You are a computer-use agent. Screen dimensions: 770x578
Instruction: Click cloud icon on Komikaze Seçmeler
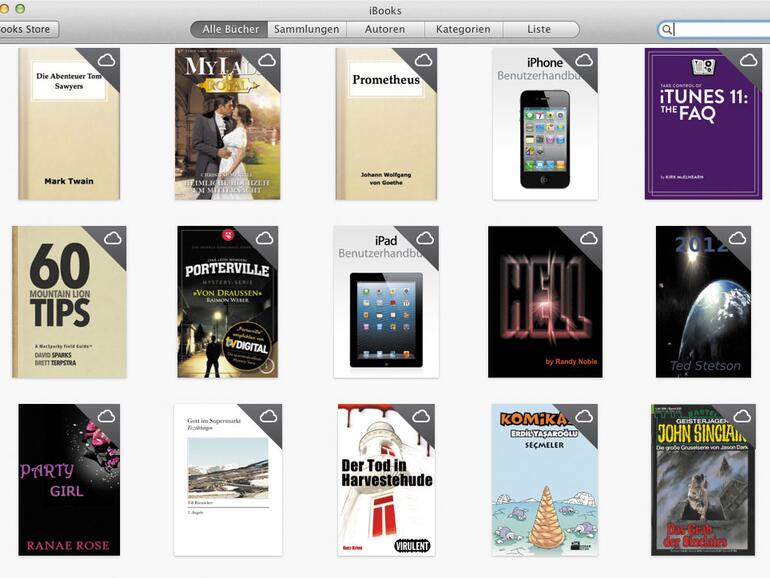pyautogui.click(x=584, y=416)
